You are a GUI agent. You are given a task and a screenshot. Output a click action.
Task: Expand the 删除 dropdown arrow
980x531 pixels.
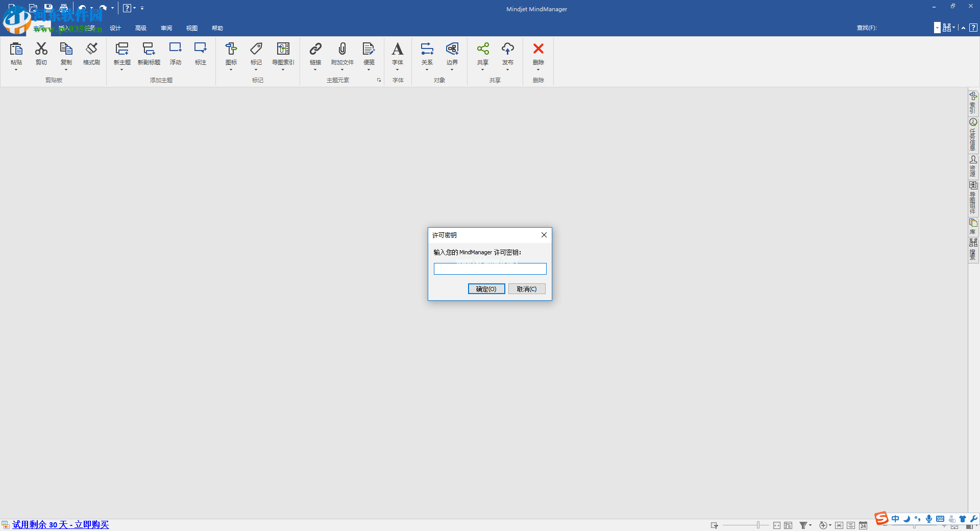pos(538,70)
